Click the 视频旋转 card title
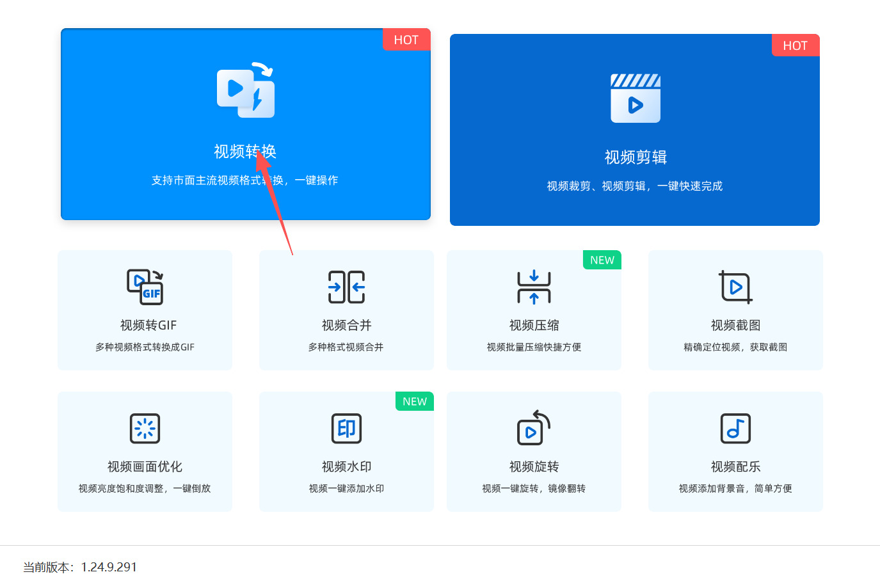 (534, 466)
